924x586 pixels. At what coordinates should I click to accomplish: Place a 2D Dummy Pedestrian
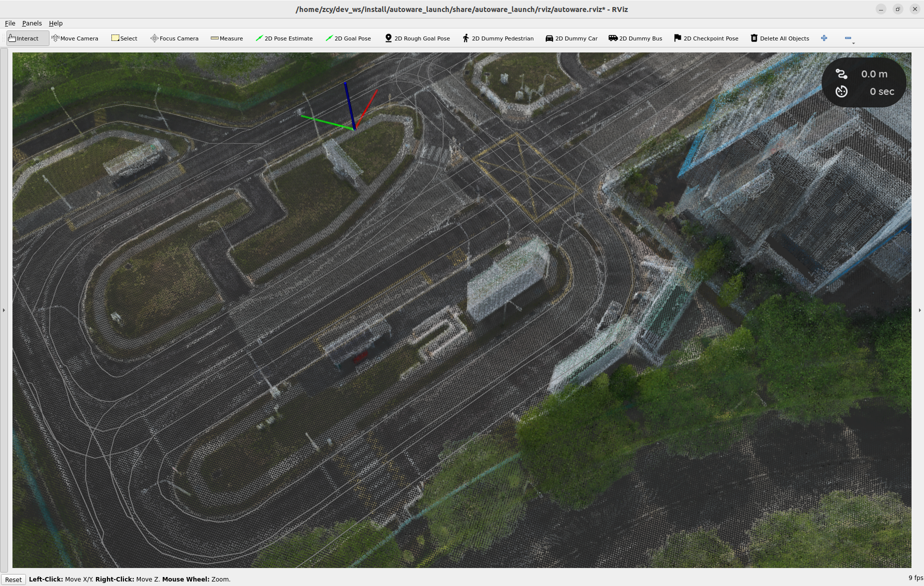click(497, 38)
